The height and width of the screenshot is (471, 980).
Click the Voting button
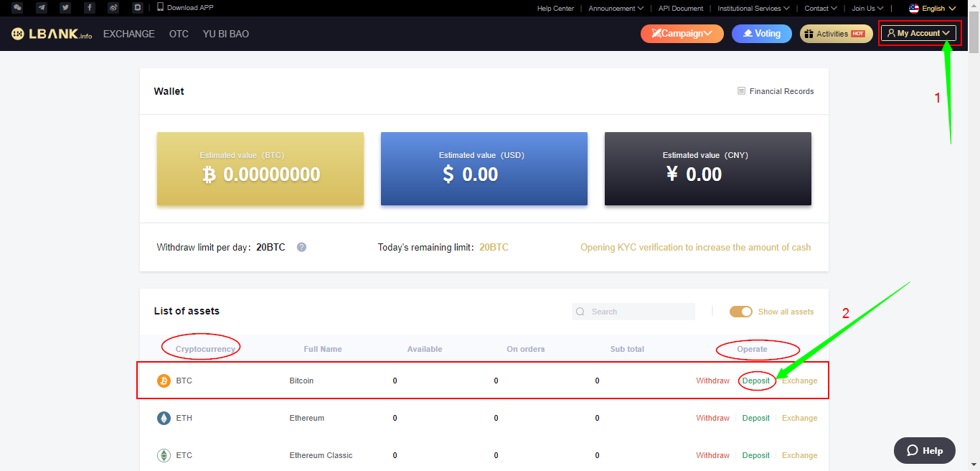click(762, 34)
